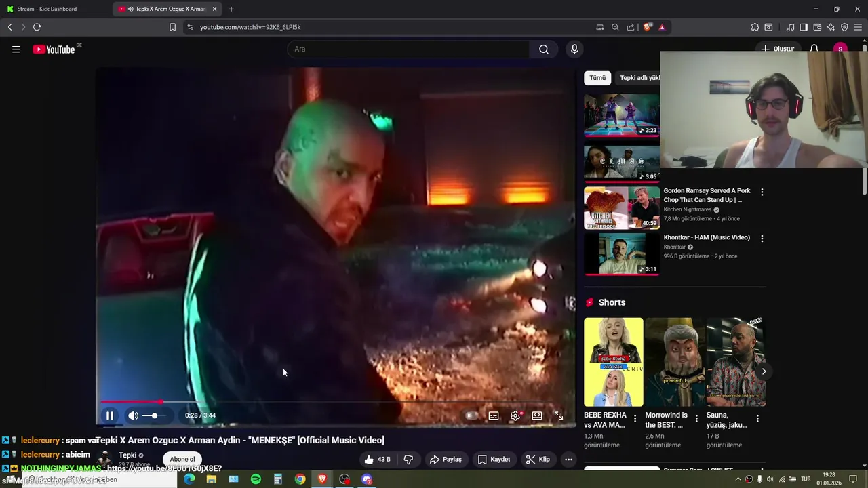Open Brave Wallet icon

tap(817, 27)
